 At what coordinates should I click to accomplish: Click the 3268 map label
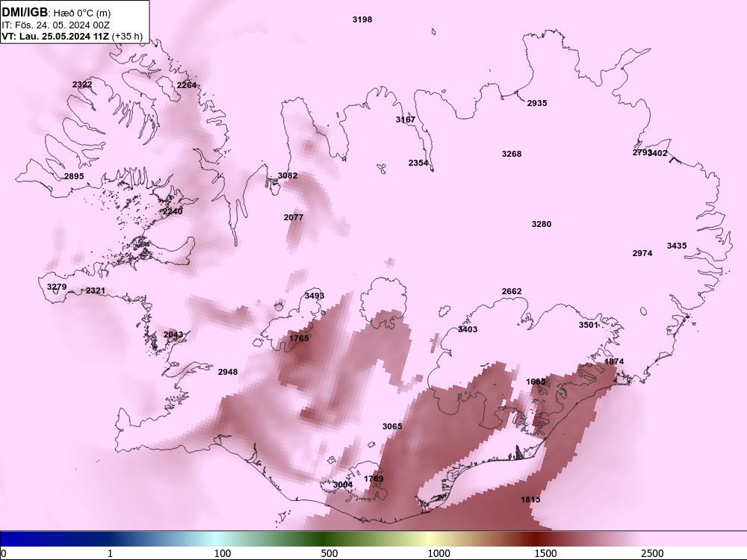pos(512,154)
